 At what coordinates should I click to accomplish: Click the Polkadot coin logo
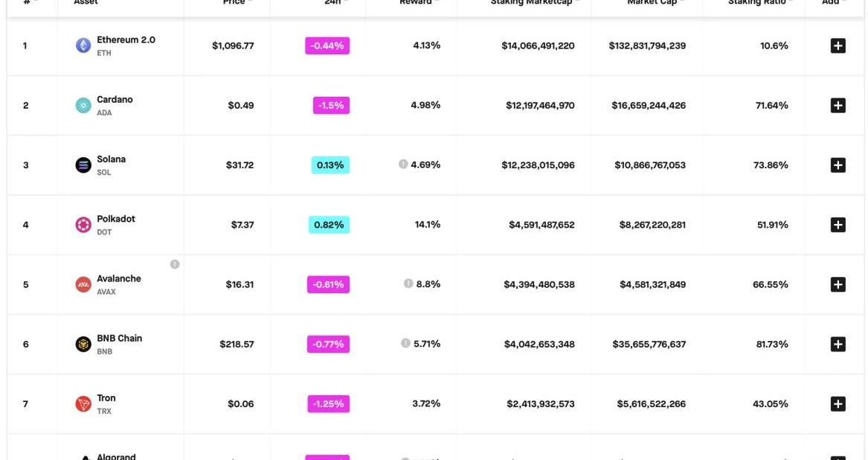[83, 225]
